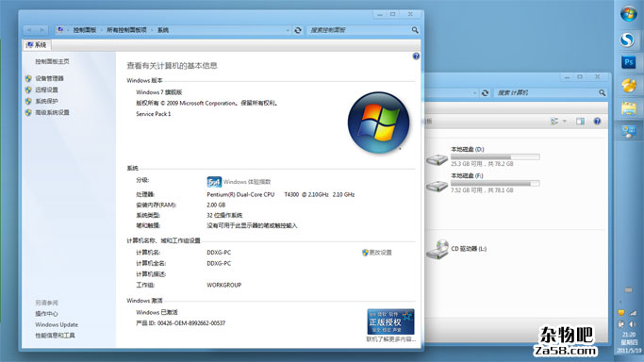Image resolution: width=644 pixels, height=362 pixels.
Task: Click the search magnifier in Computer window
Action: pos(603,92)
